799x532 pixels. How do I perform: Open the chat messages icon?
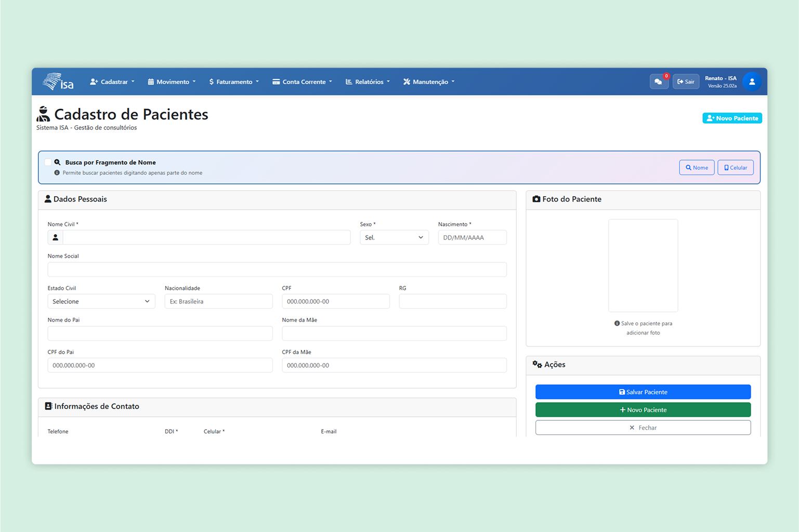[x=658, y=82]
